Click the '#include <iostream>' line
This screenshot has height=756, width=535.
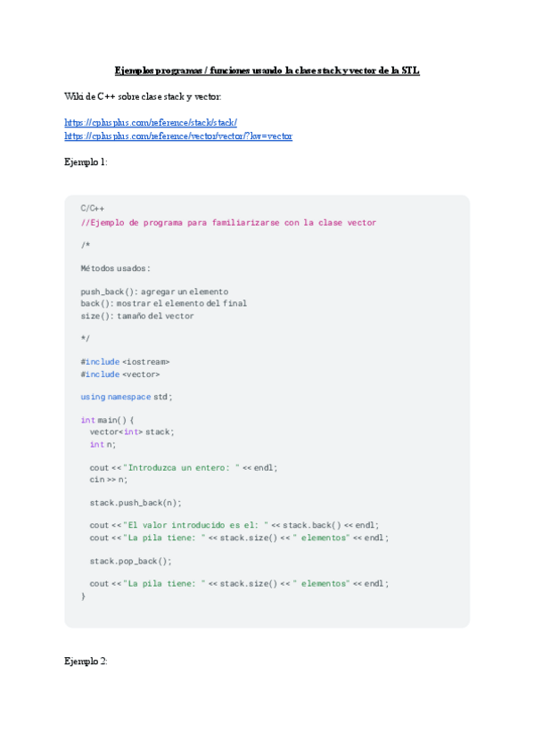(x=125, y=362)
